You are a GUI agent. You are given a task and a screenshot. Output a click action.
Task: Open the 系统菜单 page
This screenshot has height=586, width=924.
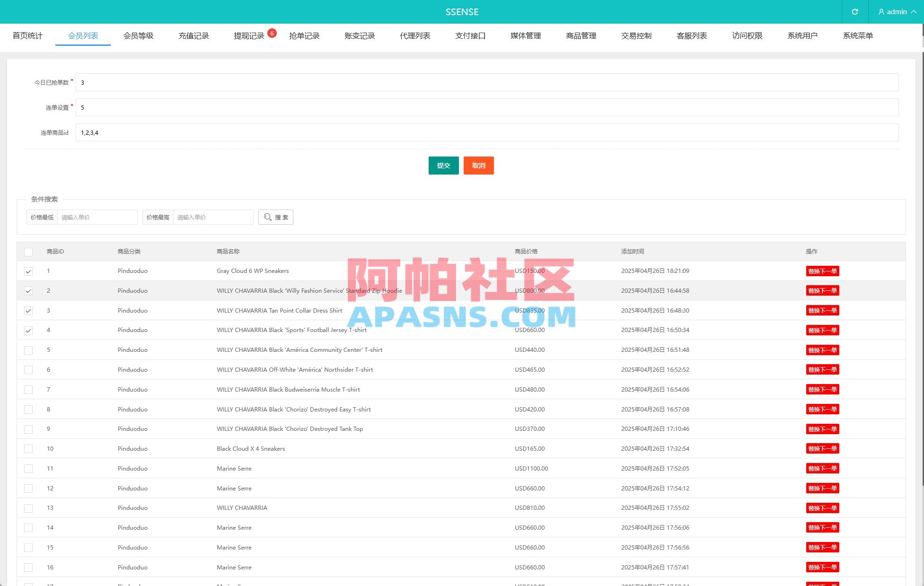pos(857,35)
